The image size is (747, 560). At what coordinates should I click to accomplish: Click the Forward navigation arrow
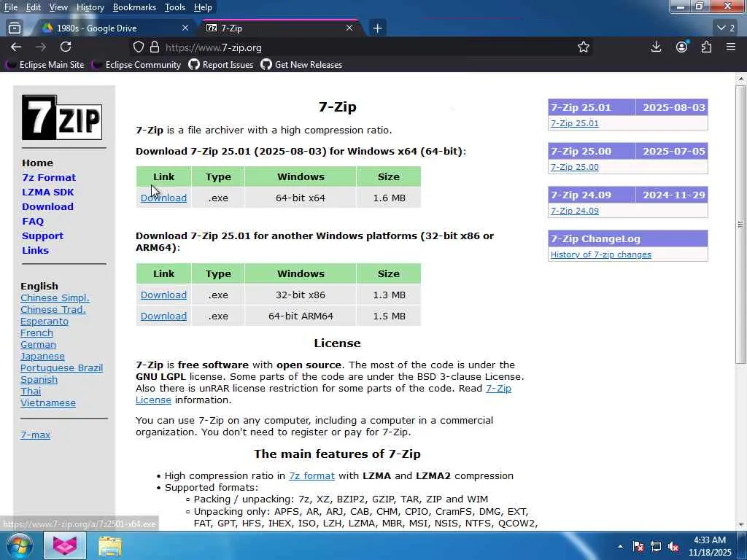pos(41,47)
